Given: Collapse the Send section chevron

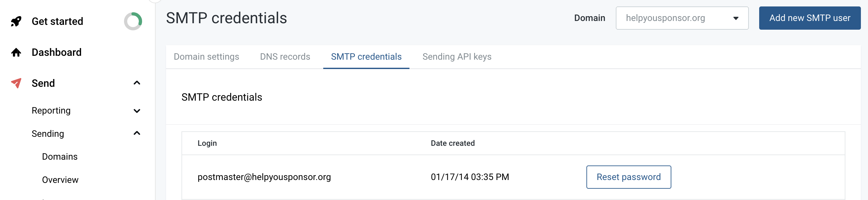Looking at the screenshot, I should (x=137, y=83).
